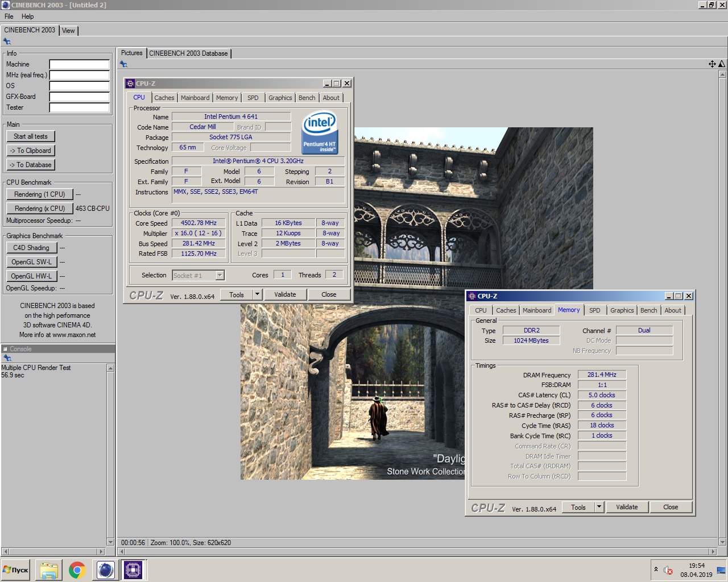Click the Machine input field
Image resolution: width=728 pixels, height=582 pixels.
79,64
